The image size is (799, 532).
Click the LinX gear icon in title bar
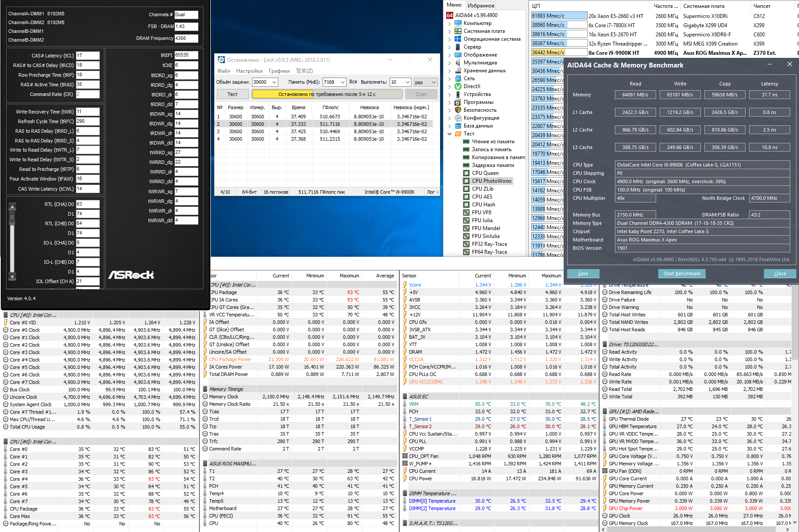click(221, 60)
